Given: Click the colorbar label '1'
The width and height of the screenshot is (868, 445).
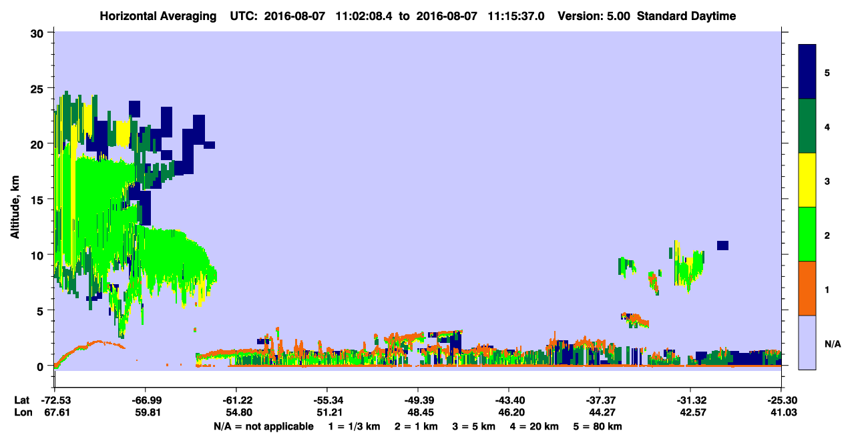Looking at the screenshot, I should [x=827, y=289].
